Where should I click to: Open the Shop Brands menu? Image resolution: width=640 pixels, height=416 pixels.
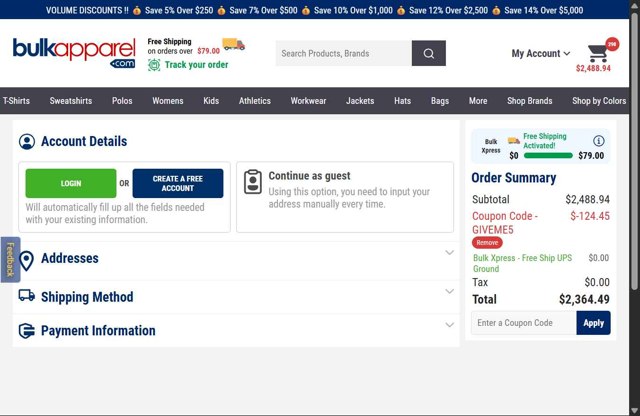coord(529,101)
